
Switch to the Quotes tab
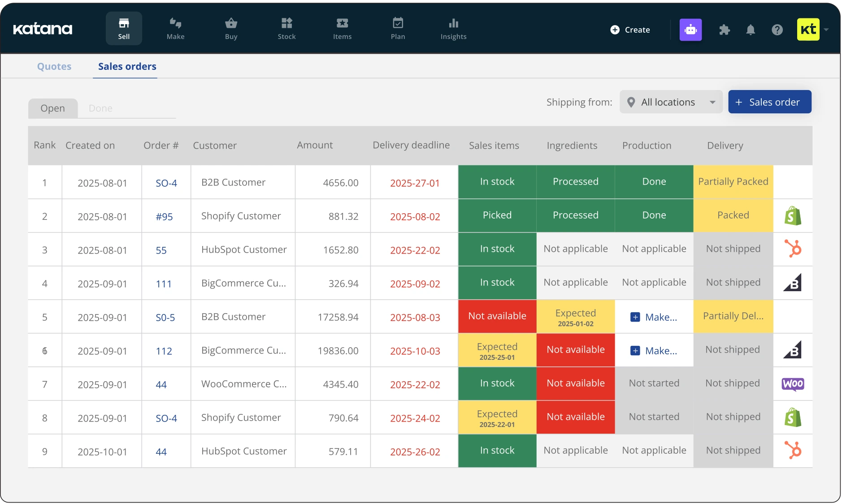point(54,66)
